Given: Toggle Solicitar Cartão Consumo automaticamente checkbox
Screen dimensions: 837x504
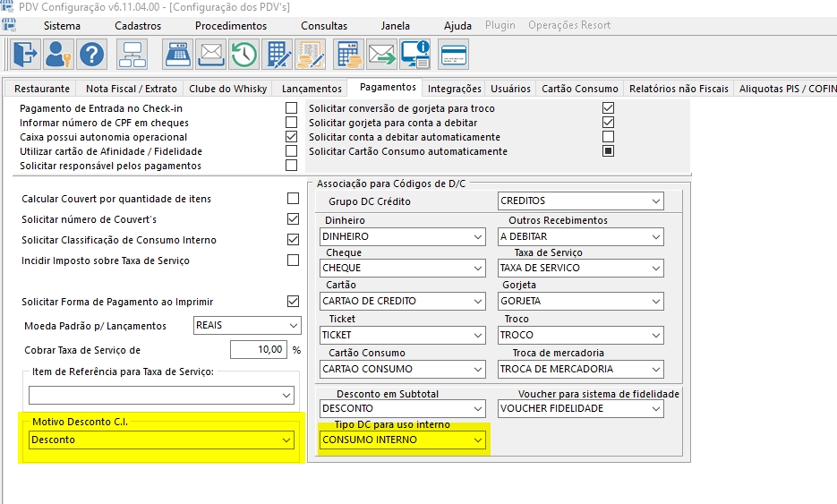Looking at the screenshot, I should [608, 151].
